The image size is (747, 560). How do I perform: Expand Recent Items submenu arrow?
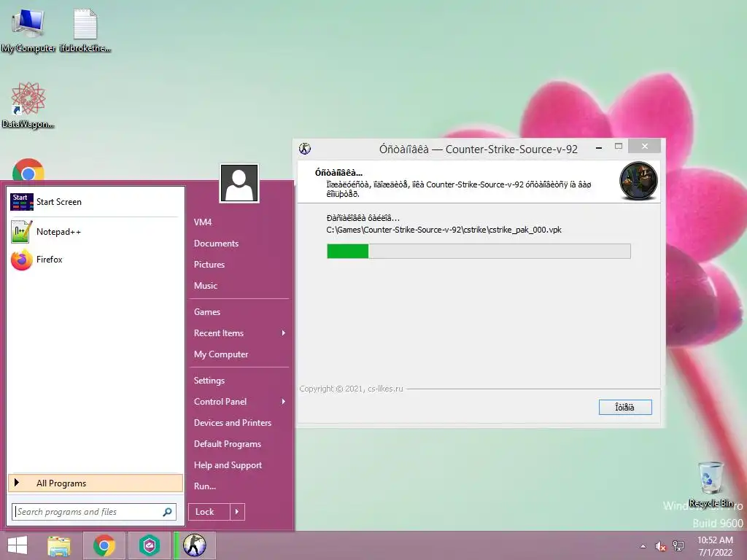pyautogui.click(x=284, y=332)
